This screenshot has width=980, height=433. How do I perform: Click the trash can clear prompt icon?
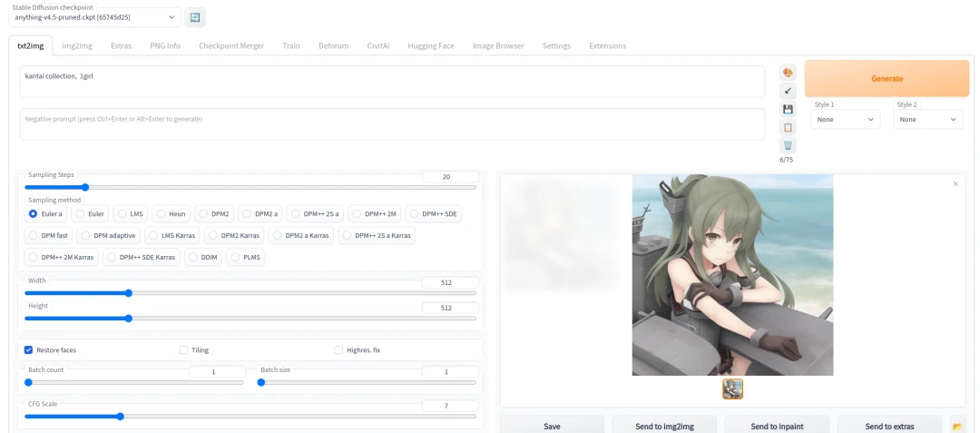[788, 145]
